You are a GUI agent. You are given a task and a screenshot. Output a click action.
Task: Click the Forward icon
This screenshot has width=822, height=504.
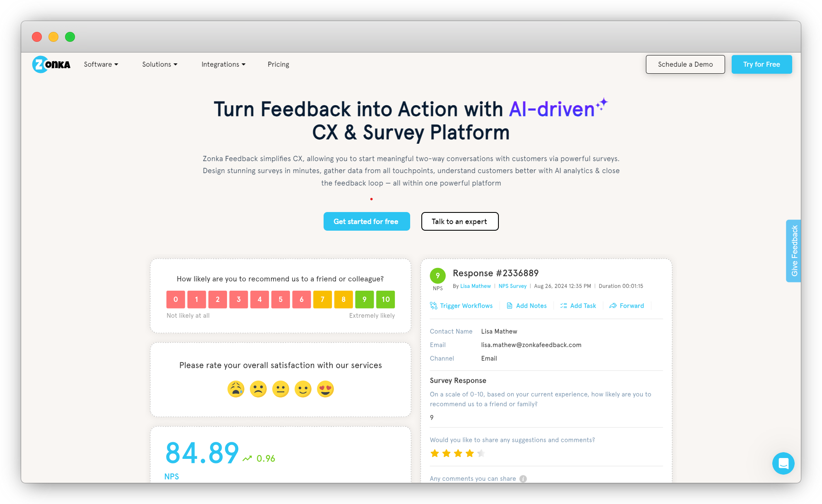pos(613,306)
